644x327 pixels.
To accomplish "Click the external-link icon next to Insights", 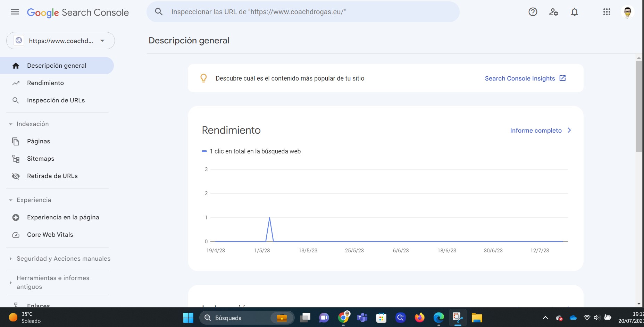I will tap(562, 78).
